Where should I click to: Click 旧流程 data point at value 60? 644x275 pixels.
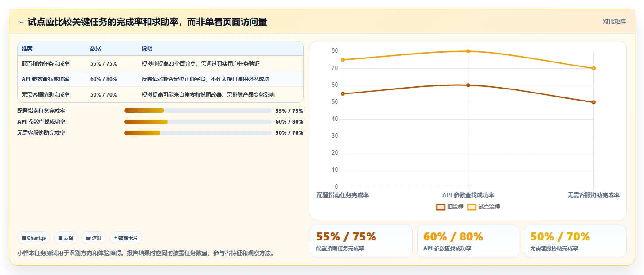468,85
